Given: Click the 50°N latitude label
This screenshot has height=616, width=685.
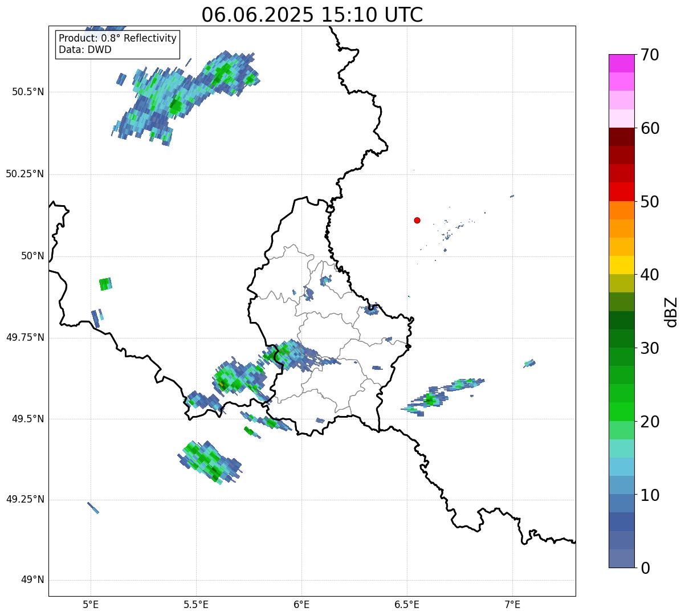Looking at the screenshot, I should click(32, 256).
